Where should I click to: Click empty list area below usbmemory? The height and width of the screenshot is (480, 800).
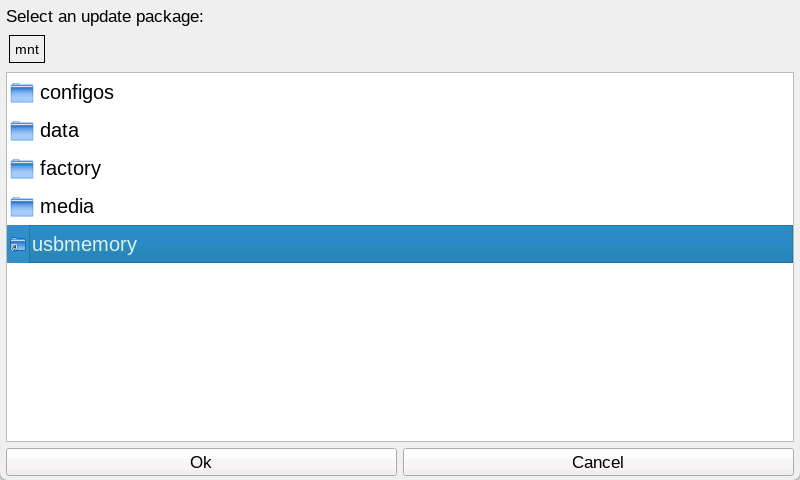click(x=400, y=352)
